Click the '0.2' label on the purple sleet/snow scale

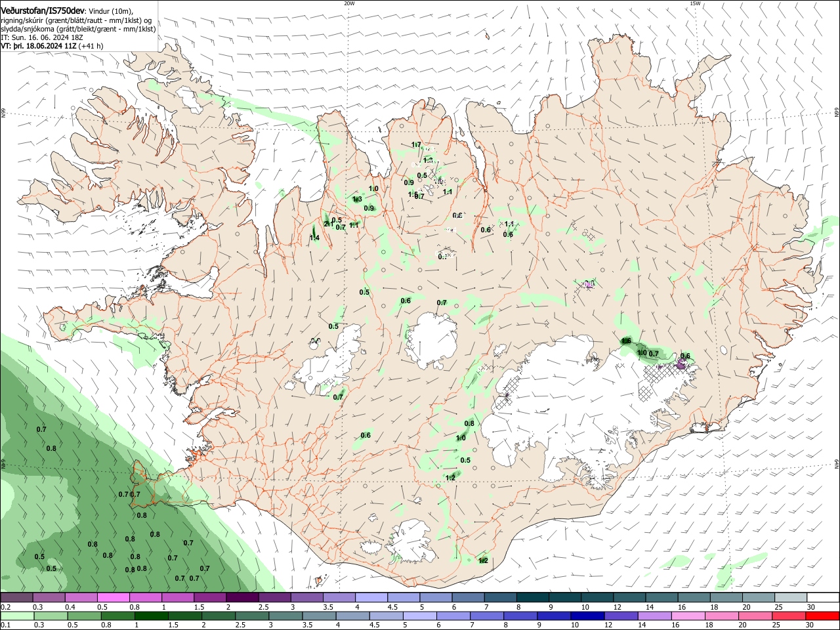[x=6, y=607]
